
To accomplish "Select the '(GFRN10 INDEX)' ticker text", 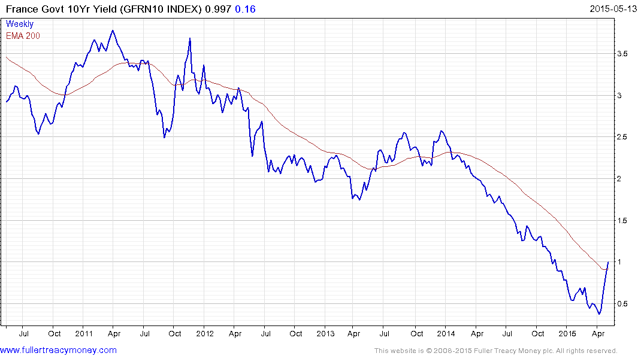I will pyautogui.click(x=161, y=9).
